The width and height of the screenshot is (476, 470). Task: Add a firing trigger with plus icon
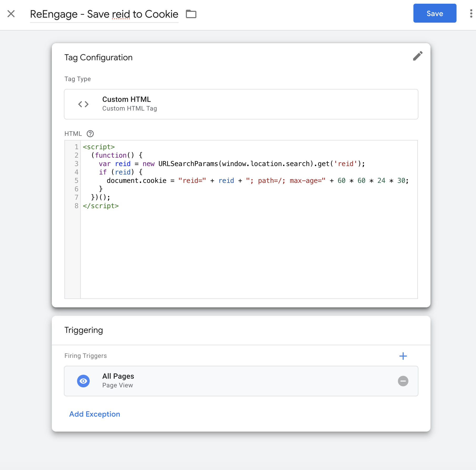pyautogui.click(x=403, y=356)
